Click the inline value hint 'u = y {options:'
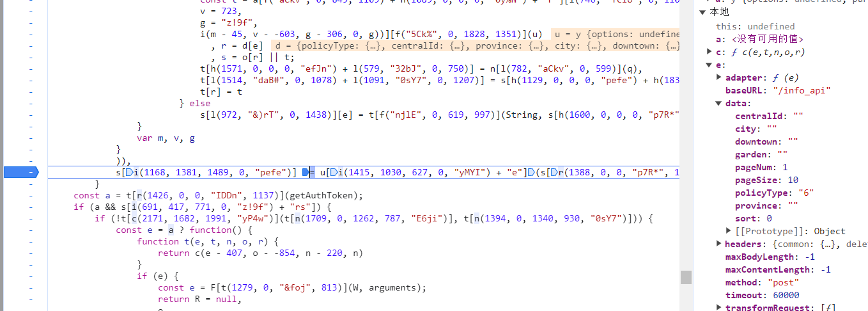Viewport: 868px width, 311px height. (x=614, y=34)
